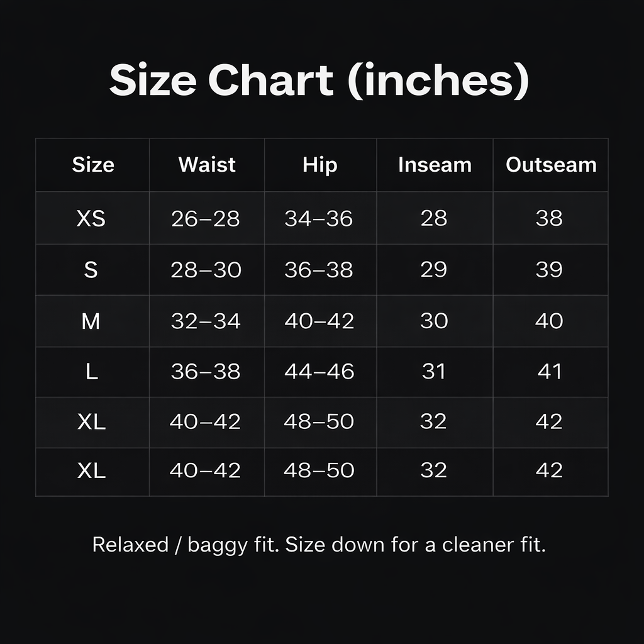This screenshot has height=644, width=644.
Task: Click inseam value 29 in the S row
Action: point(433,270)
